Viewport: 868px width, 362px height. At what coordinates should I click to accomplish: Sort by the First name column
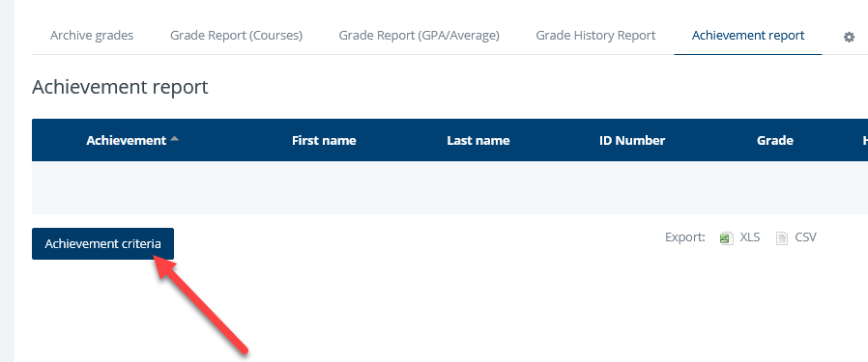(x=324, y=140)
